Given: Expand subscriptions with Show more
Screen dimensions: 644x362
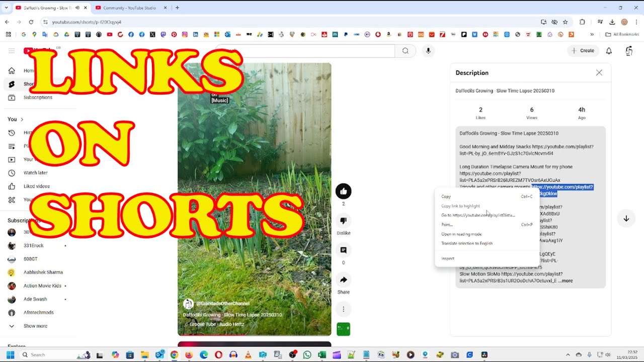Looking at the screenshot, I should 35,326.
